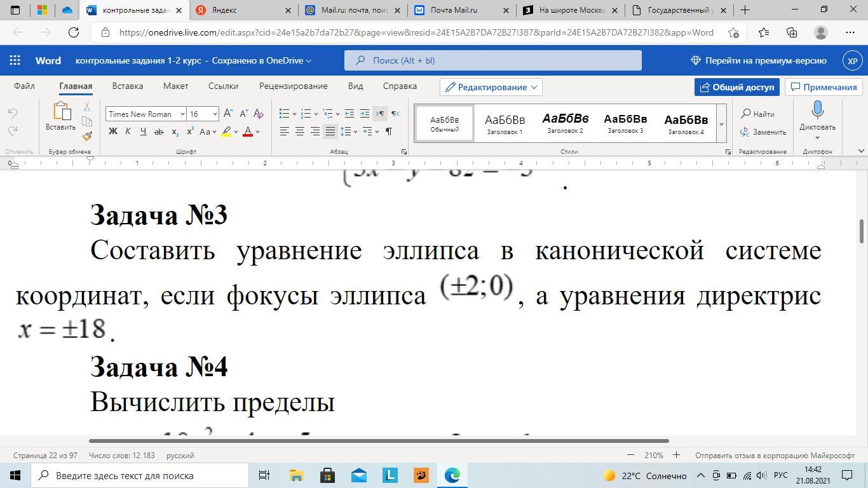Center the paragraph text
This screenshot has height=488, width=868.
(299, 132)
